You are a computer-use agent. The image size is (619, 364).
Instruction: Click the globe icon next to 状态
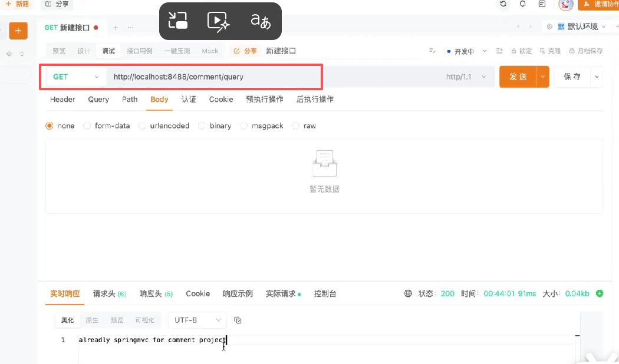[x=408, y=293]
